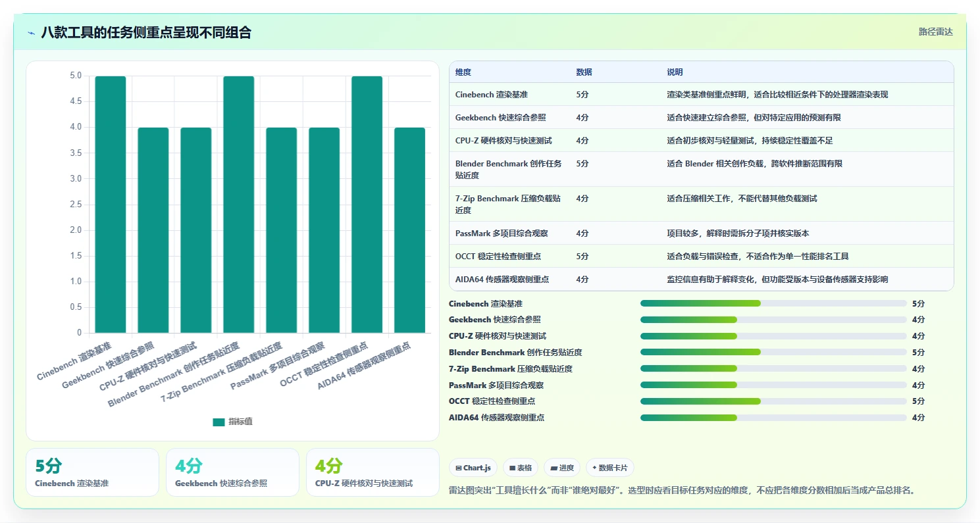The height and width of the screenshot is (523, 980).
Task: Click the 4分 value in PassMark table row
Action: 582,234
